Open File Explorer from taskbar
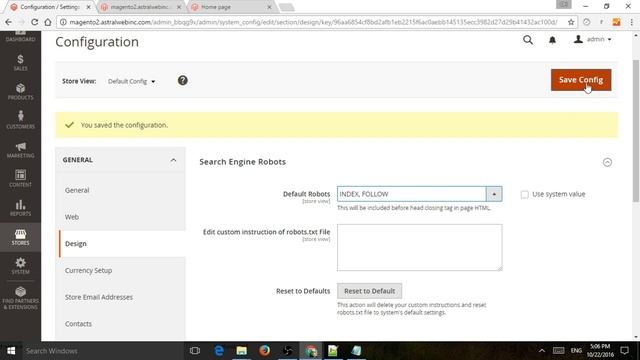Image resolution: width=640 pixels, height=360 pixels. (242, 351)
